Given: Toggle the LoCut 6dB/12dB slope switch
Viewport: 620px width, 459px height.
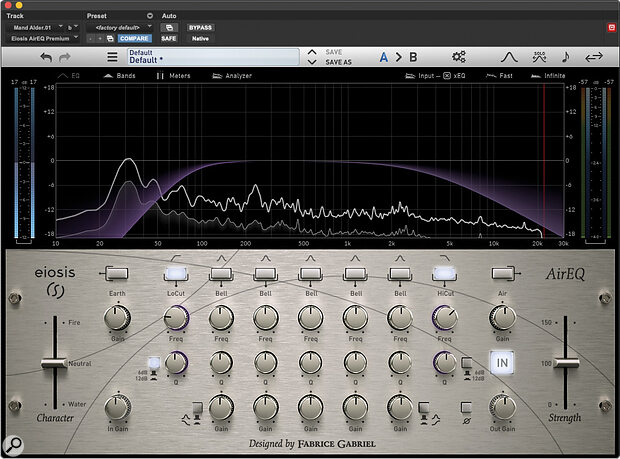Looking at the screenshot, I should 154,362.
